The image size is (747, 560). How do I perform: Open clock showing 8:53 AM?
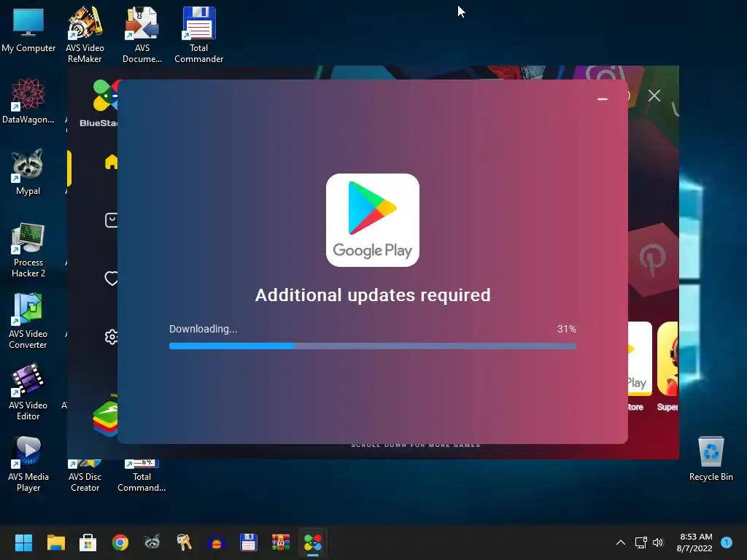(694, 542)
